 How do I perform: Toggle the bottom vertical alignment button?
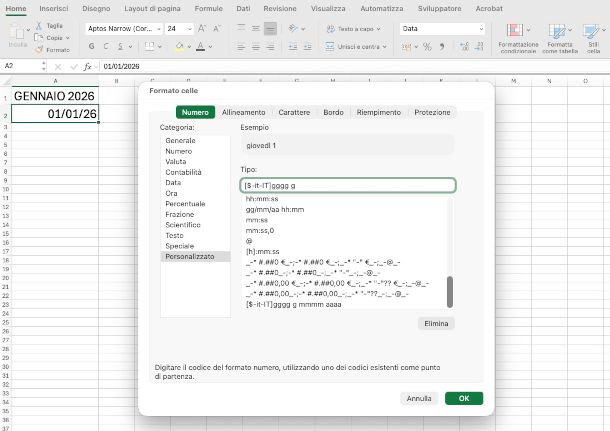(x=270, y=28)
